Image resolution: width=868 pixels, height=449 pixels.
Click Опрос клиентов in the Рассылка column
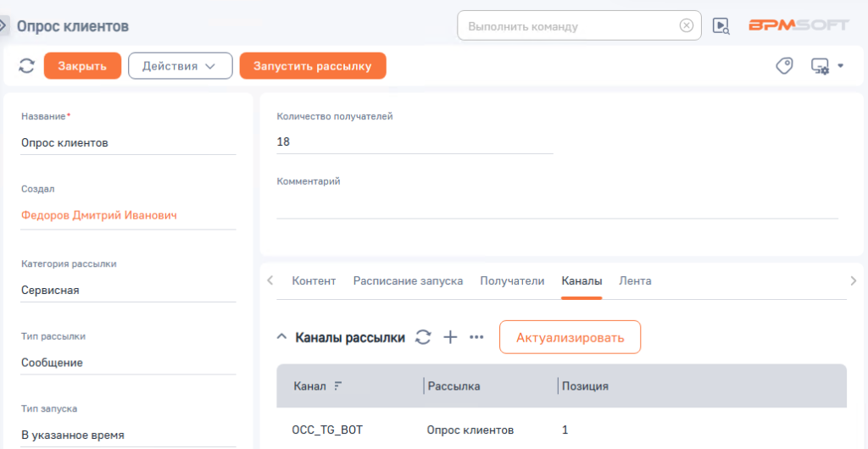pyautogui.click(x=470, y=430)
